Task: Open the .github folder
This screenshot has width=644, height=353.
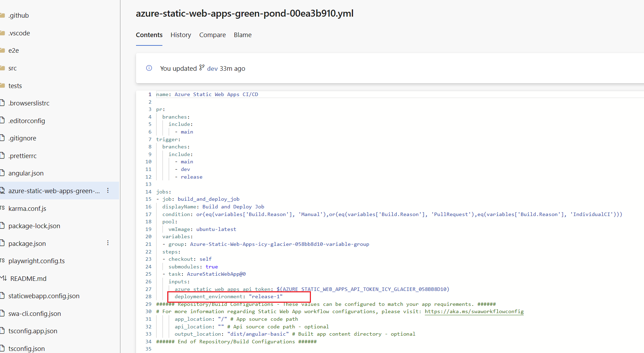Action: [x=18, y=15]
